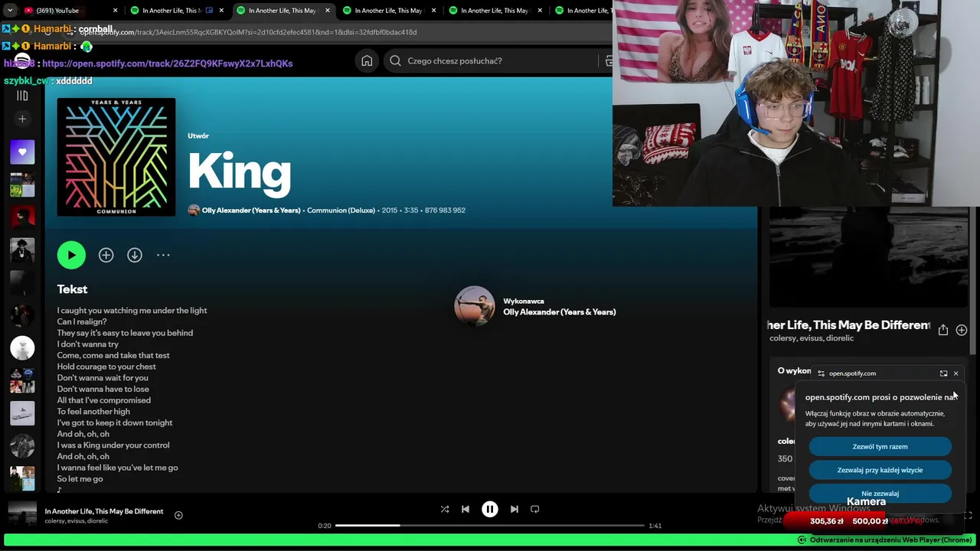Close the open.spotify.com permission popup
Viewport: 980px width, 551px height.
click(x=955, y=373)
